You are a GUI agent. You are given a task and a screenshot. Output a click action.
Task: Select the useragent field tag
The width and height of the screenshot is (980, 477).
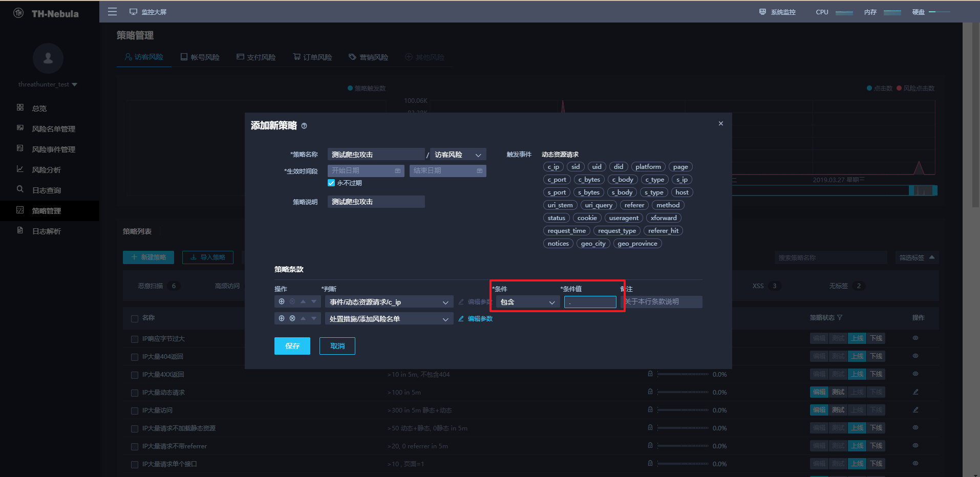[x=624, y=218]
